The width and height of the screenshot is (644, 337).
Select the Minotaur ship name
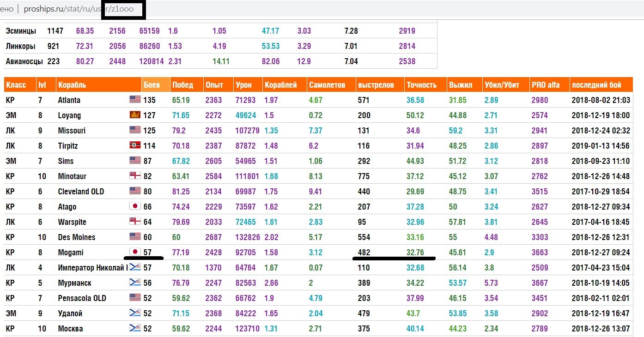(72, 176)
